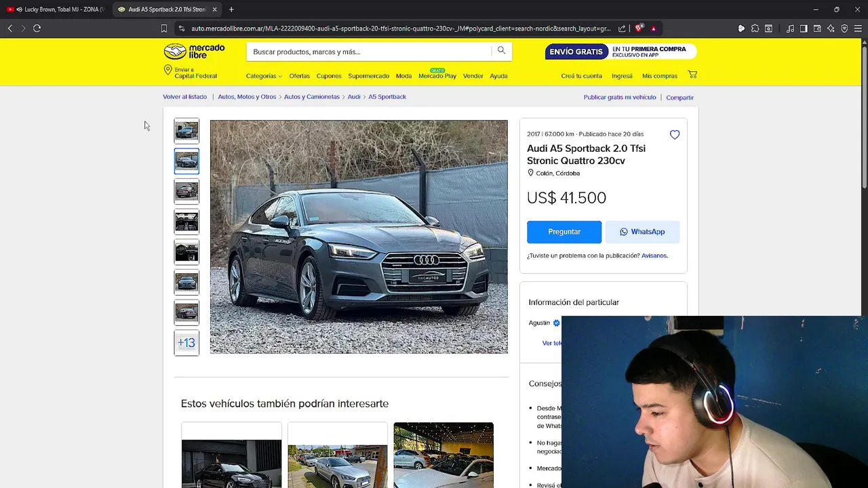The image size is (868, 488).
Task: Open Vender in the navigation
Action: [x=473, y=76]
